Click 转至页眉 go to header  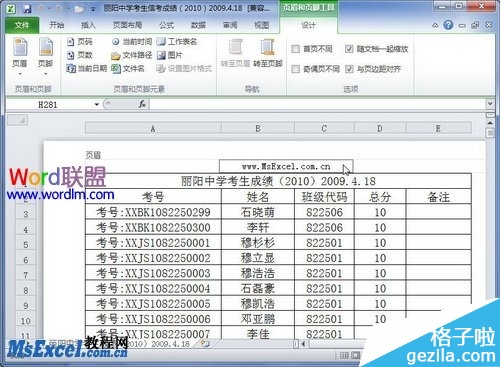(235, 53)
